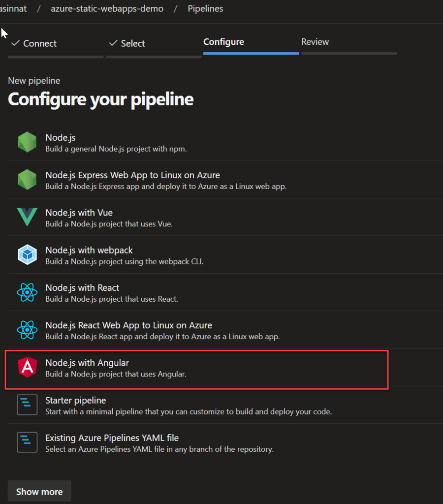This screenshot has height=504, width=443.
Task: Click 'Build a Node.js project that uses Vue.'
Action: point(109,224)
